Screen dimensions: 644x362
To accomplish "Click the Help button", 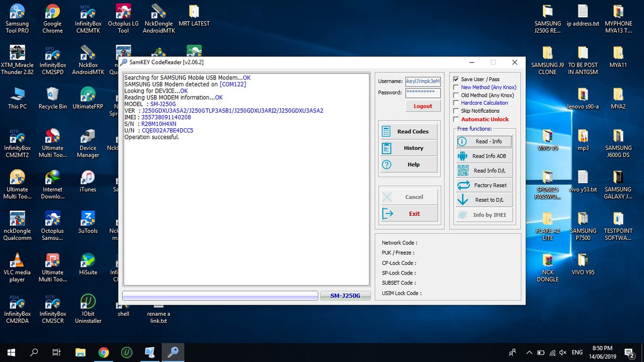I will pos(409,164).
